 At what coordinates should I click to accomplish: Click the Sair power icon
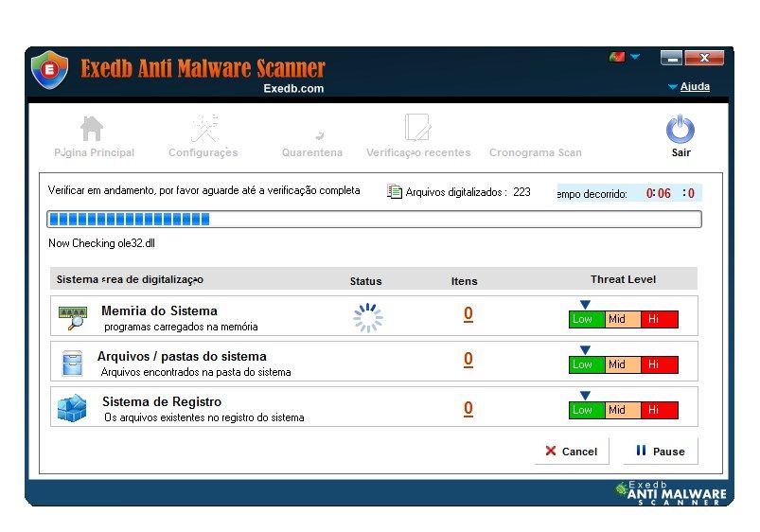[x=680, y=130]
